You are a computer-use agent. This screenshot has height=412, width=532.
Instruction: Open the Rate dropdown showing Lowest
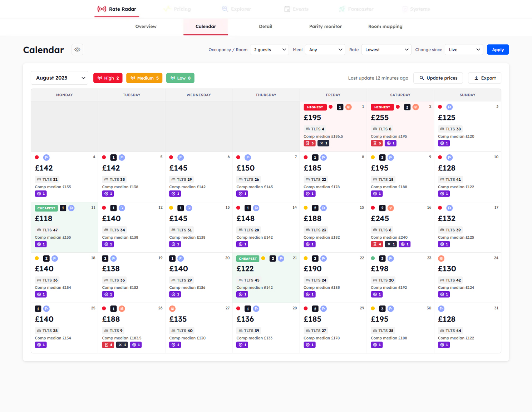point(386,50)
